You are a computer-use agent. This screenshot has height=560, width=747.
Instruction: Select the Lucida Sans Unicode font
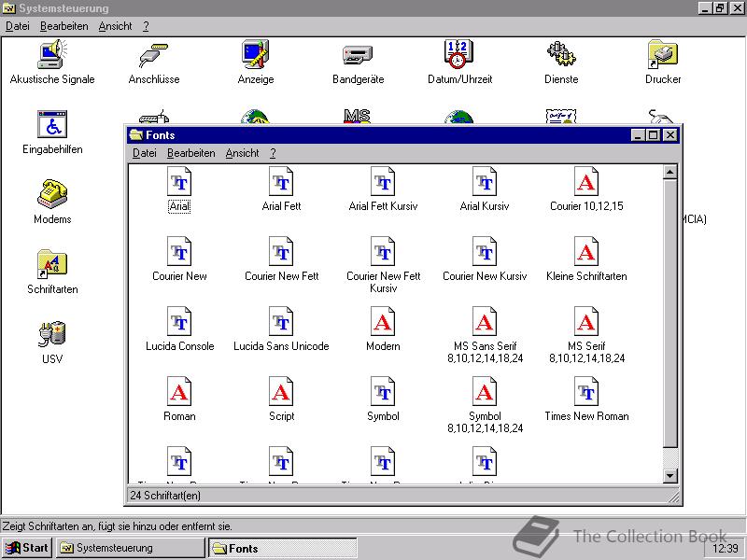pyautogui.click(x=281, y=321)
